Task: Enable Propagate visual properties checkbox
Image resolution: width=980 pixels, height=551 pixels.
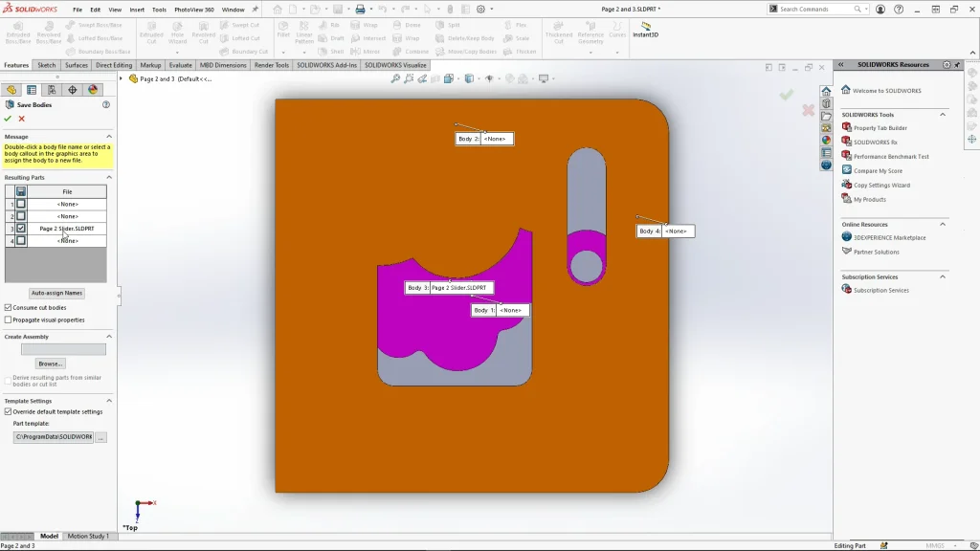Action: click(9, 320)
